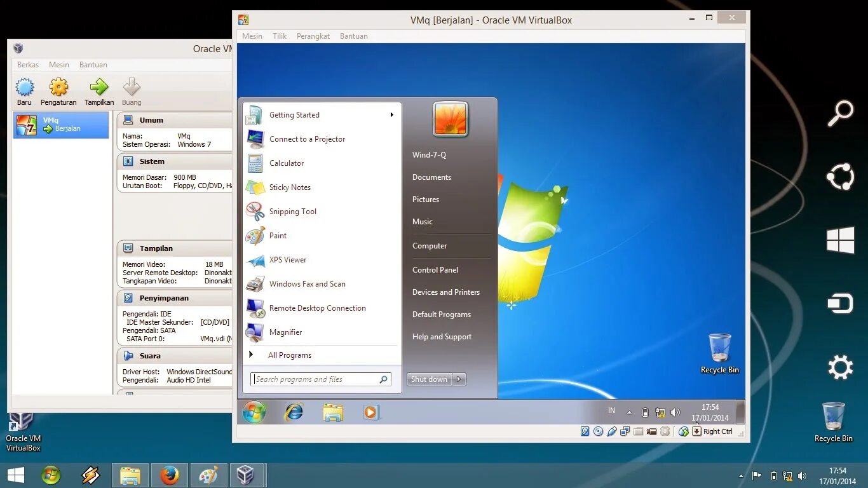This screenshot has width=868, height=488.
Task: Click the shared folders status icon
Action: tap(638, 431)
